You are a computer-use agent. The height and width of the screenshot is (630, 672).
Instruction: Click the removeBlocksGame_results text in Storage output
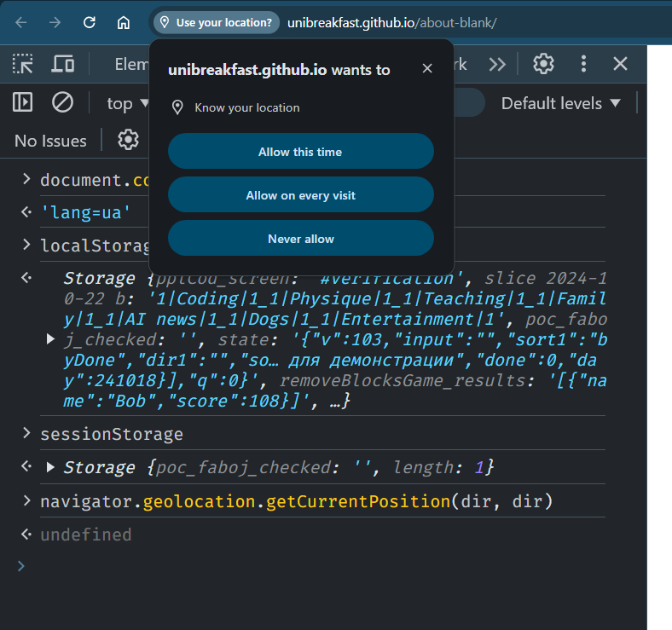point(403,380)
